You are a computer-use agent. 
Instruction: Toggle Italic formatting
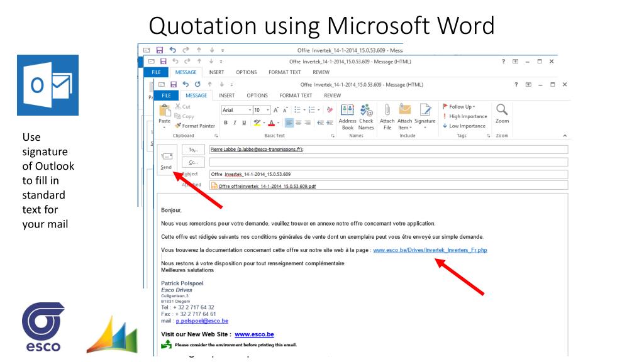pyautogui.click(x=235, y=123)
